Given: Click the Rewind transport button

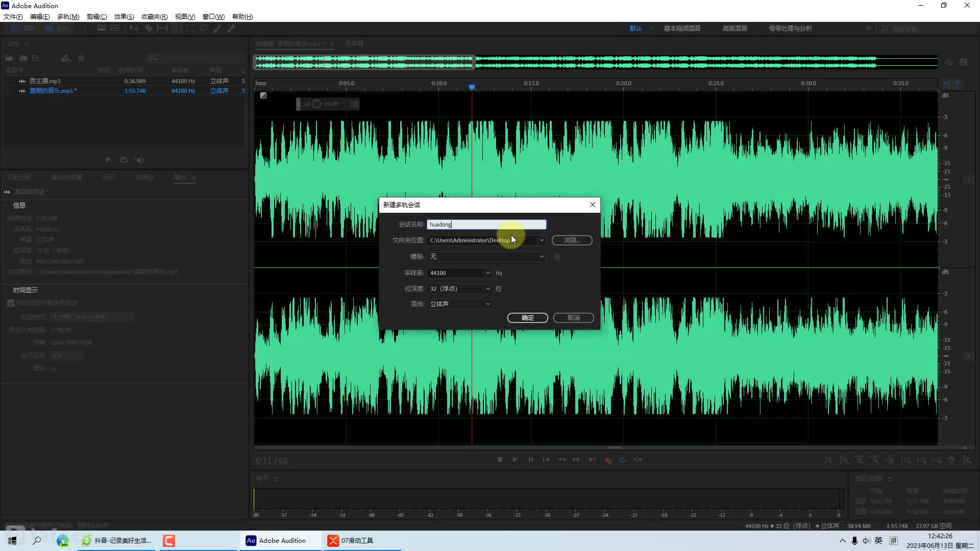Looking at the screenshot, I should point(561,460).
